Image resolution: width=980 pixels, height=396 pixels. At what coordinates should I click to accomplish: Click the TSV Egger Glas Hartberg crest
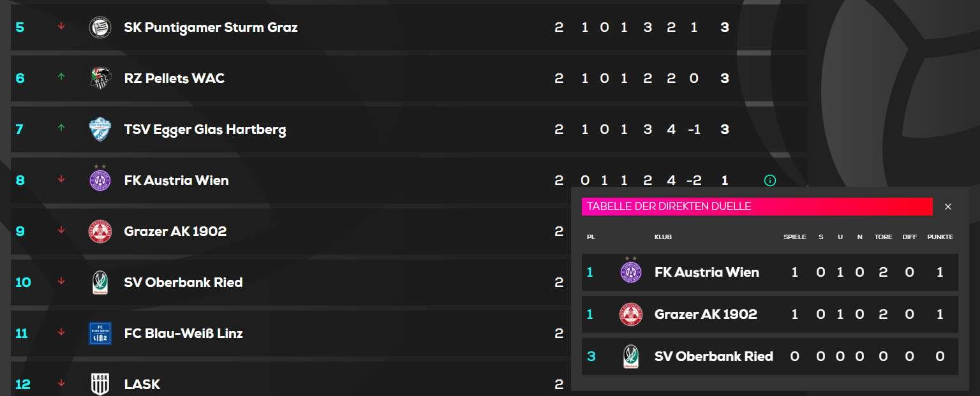click(x=100, y=129)
